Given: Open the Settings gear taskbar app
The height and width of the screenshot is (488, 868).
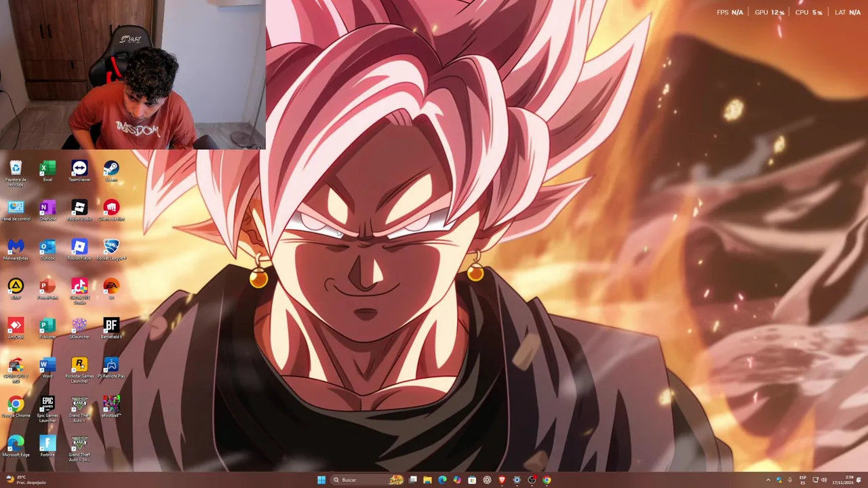Looking at the screenshot, I should [517, 480].
